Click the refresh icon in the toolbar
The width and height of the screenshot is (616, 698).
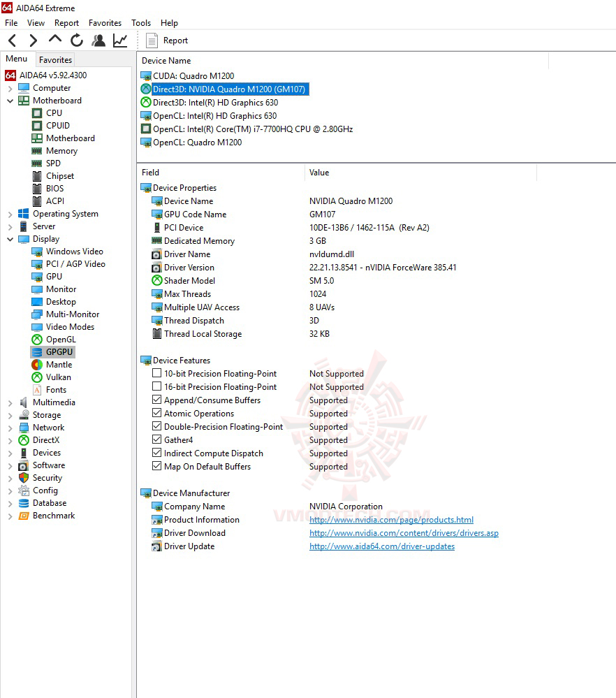pyautogui.click(x=75, y=40)
